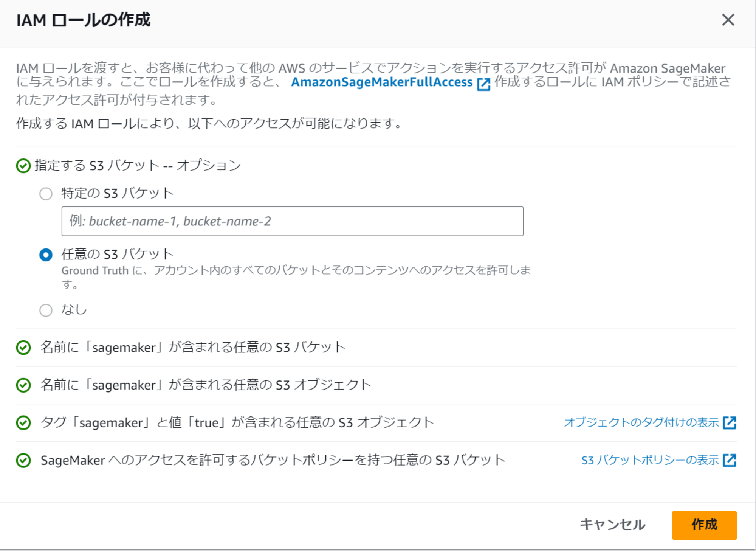The image size is (756, 551).
Task: Open the AmazonSageMakerFullAccess policy link
Action: [x=382, y=82]
